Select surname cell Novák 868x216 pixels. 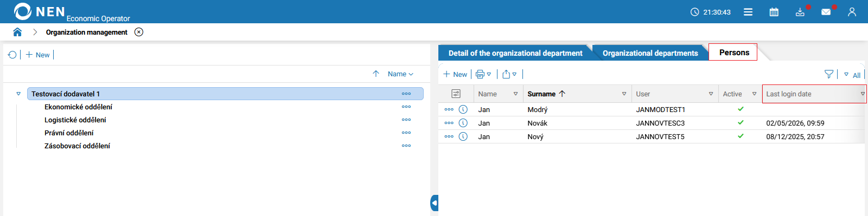pos(537,123)
